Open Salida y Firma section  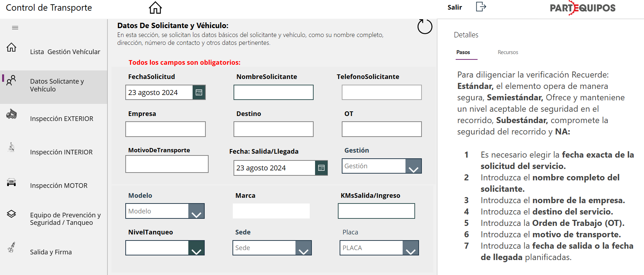pyautogui.click(x=51, y=252)
